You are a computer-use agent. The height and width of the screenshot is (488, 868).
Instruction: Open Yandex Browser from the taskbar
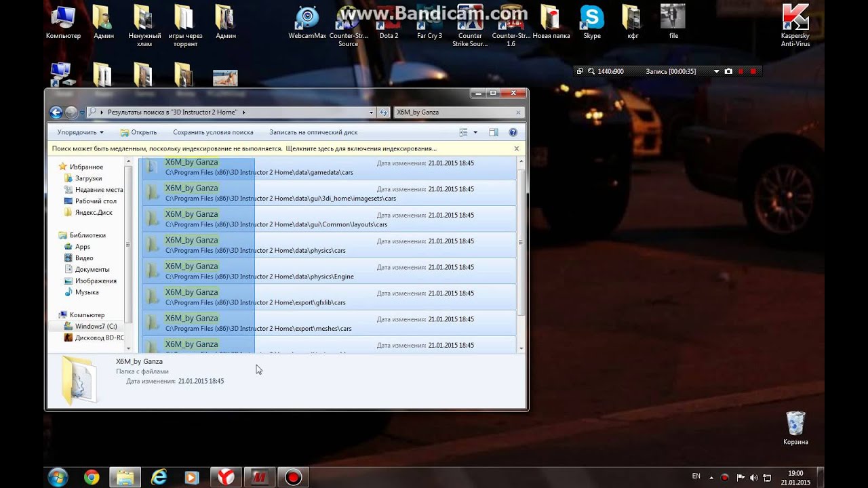pyautogui.click(x=226, y=478)
